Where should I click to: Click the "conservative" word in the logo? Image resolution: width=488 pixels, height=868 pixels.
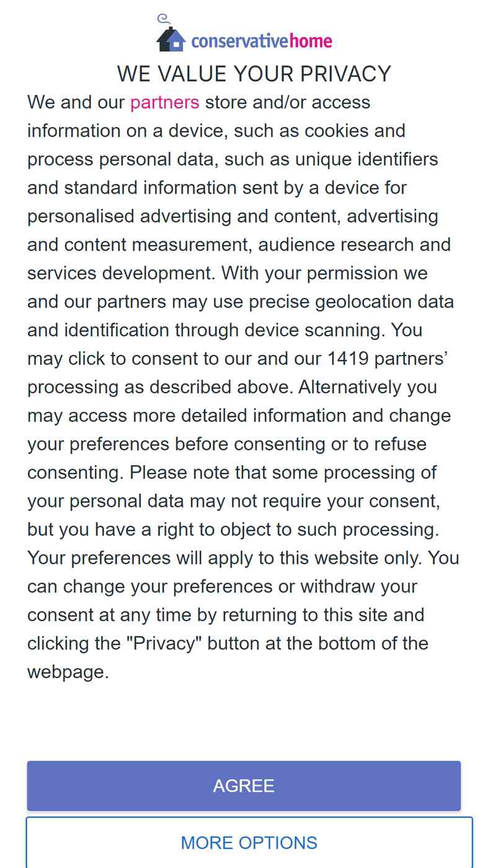[x=239, y=42]
